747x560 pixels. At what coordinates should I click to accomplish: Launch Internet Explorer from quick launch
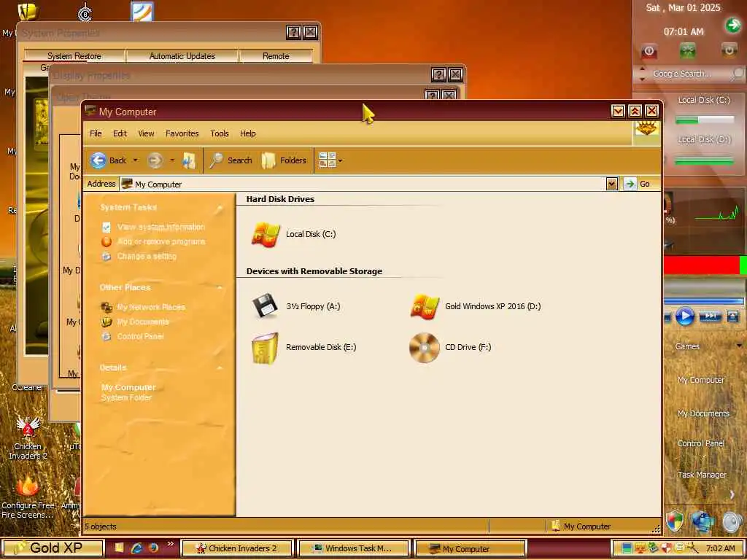point(137,548)
